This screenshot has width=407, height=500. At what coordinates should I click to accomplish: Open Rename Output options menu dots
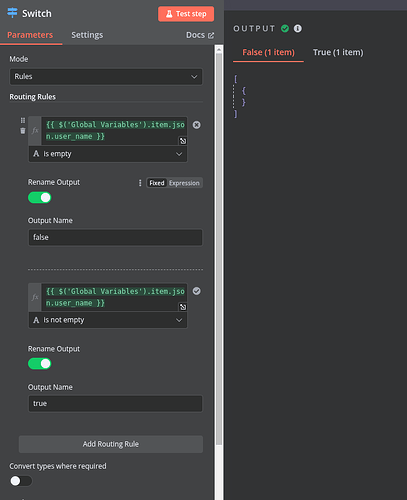click(x=140, y=183)
